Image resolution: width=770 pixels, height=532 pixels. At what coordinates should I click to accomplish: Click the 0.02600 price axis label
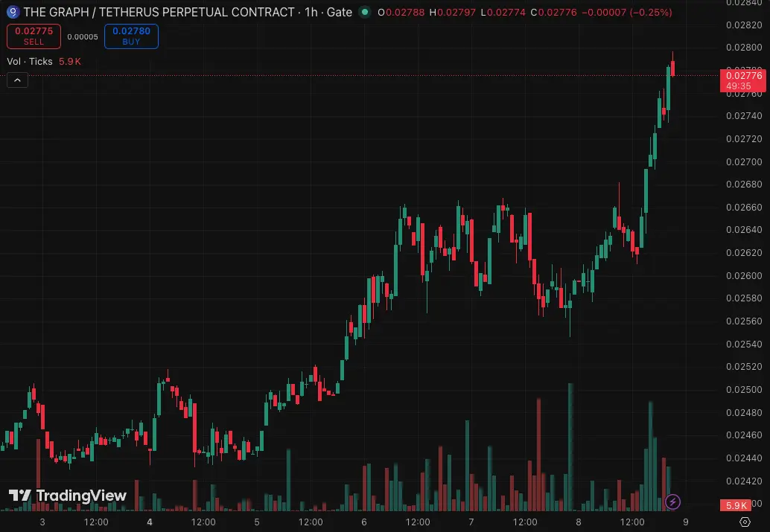point(744,275)
